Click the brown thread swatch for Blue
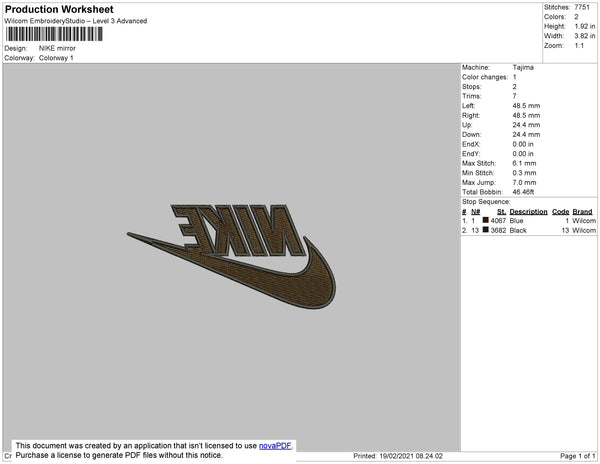Image resolution: width=600 pixels, height=464 pixels. pos(485,220)
